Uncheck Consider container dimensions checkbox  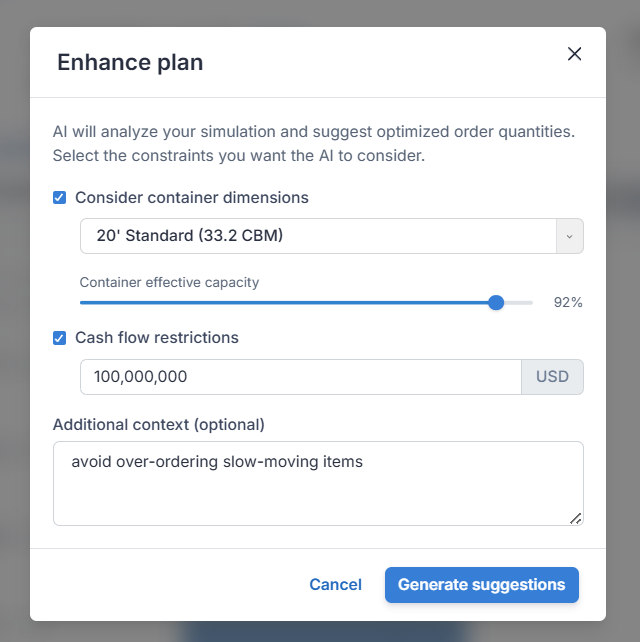pos(59,198)
